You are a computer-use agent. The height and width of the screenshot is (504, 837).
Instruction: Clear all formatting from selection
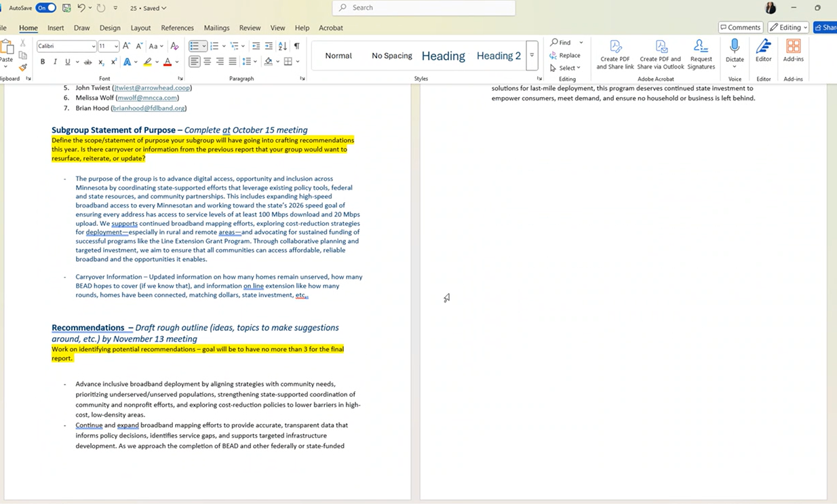(174, 46)
